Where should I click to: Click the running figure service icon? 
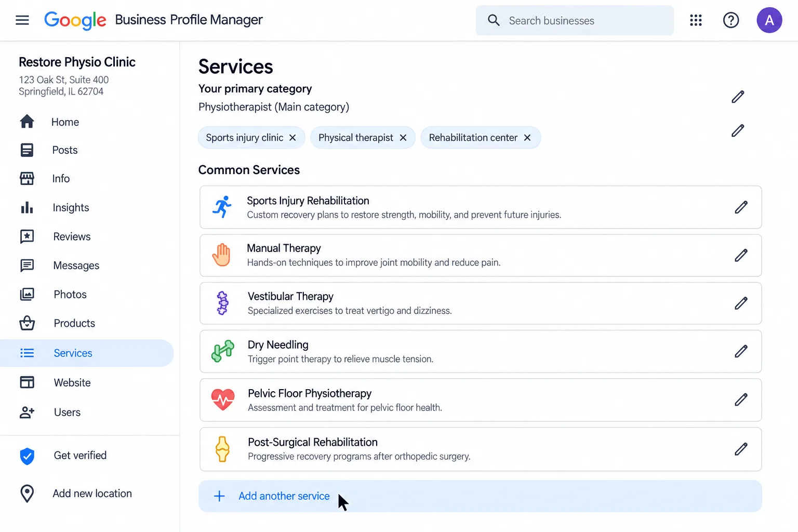click(222, 207)
